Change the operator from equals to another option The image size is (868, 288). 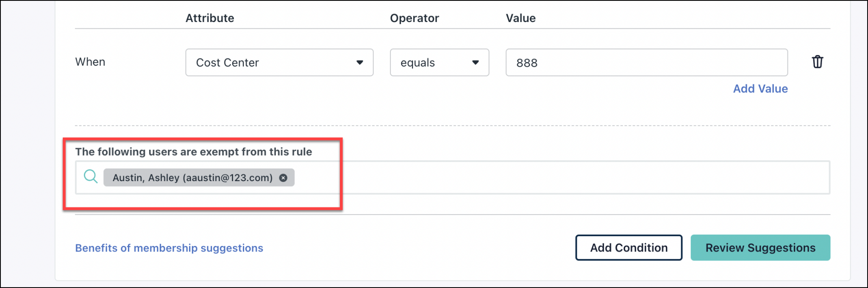439,62
